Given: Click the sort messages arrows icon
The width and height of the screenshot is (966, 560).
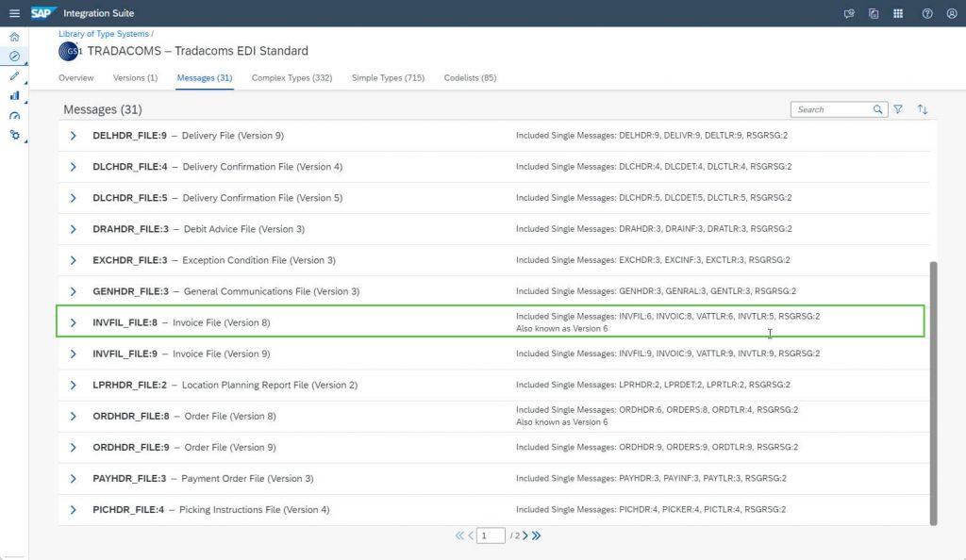Looking at the screenshot, I should coord(923,109).
